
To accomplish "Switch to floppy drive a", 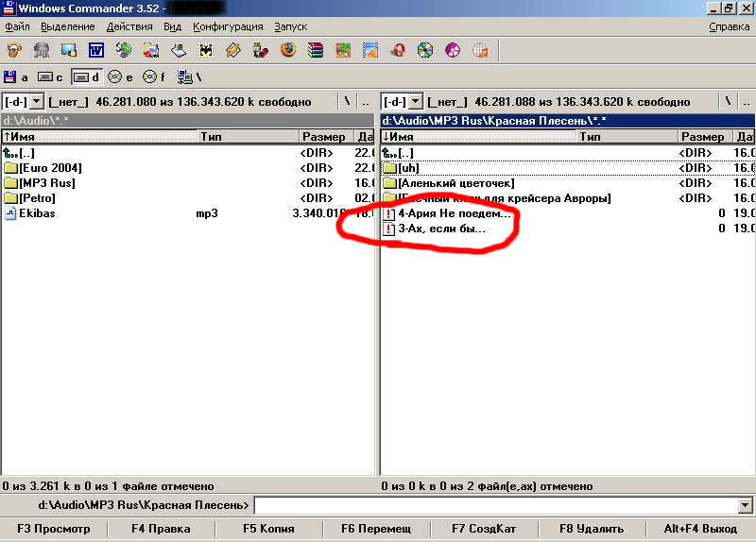I will pos(16,77).
